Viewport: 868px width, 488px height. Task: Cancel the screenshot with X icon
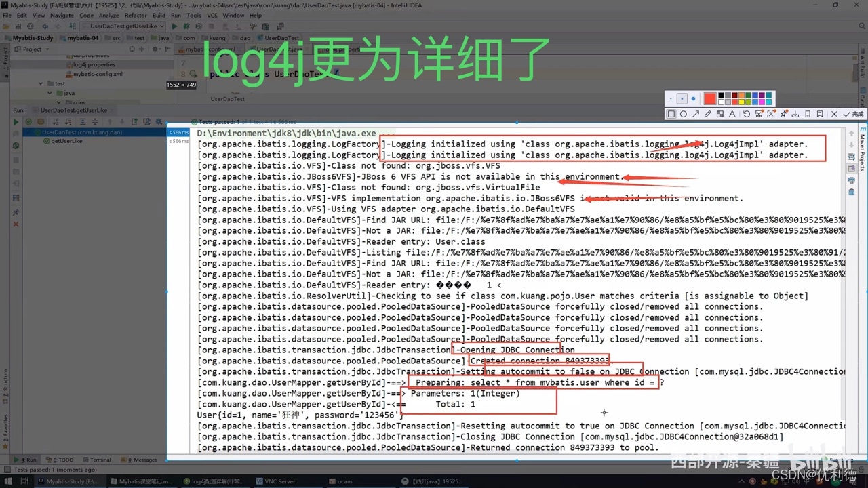[x=834, y=115]
